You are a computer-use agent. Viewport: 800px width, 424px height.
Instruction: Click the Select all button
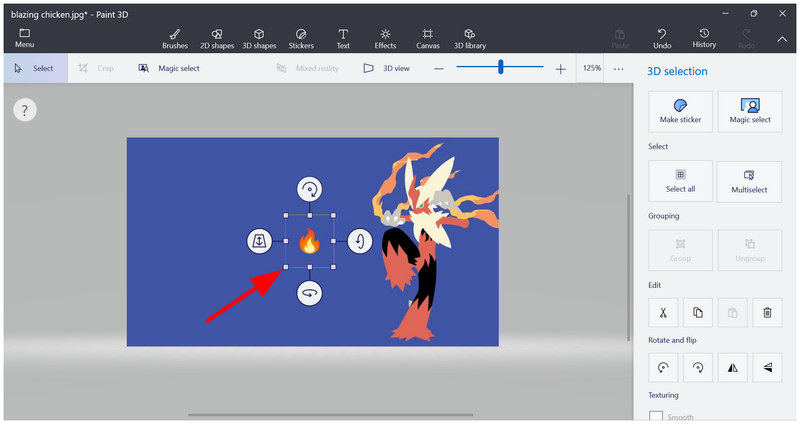[680, 181]
